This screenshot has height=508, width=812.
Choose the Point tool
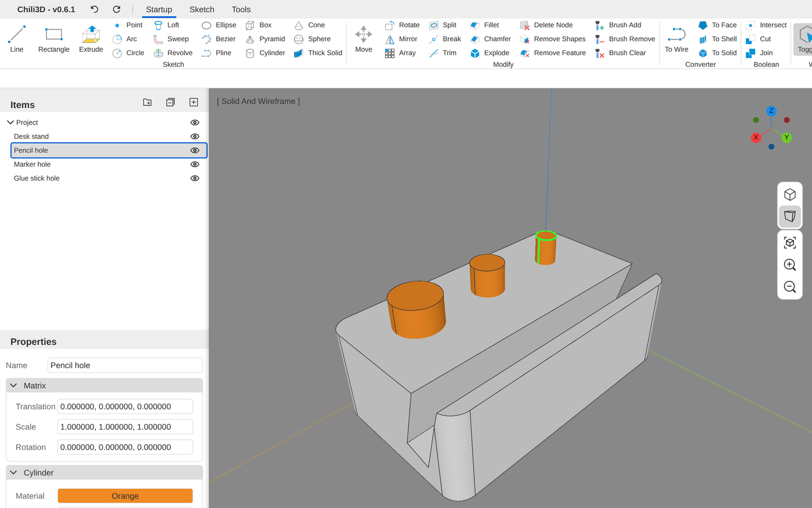(x=128, y=25)
